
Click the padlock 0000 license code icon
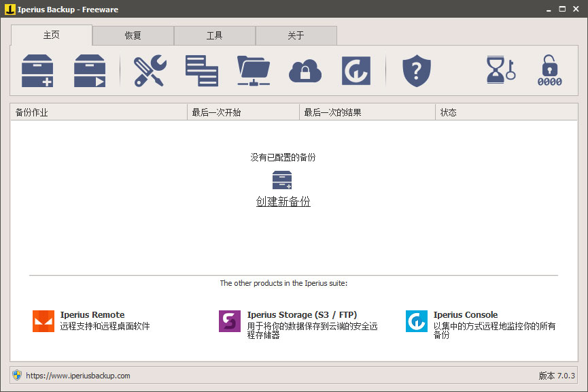click(x=550, y=71)
